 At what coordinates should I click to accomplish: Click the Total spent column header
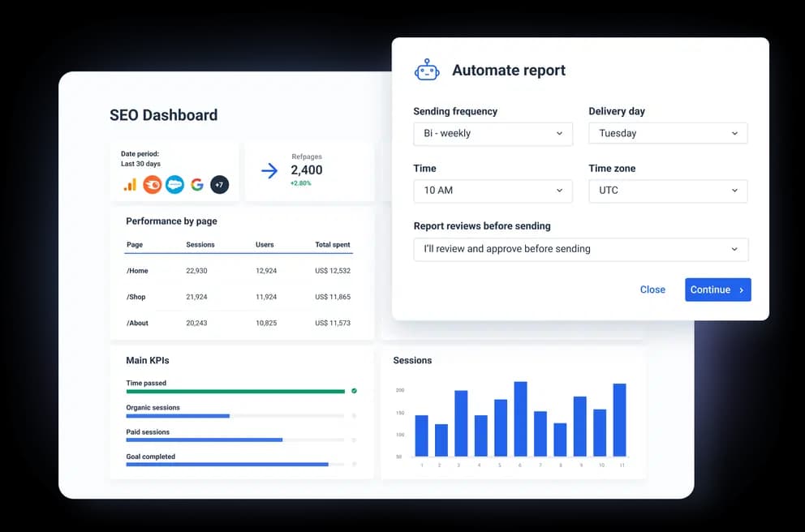pyautogui.click(x=333, y=244)
